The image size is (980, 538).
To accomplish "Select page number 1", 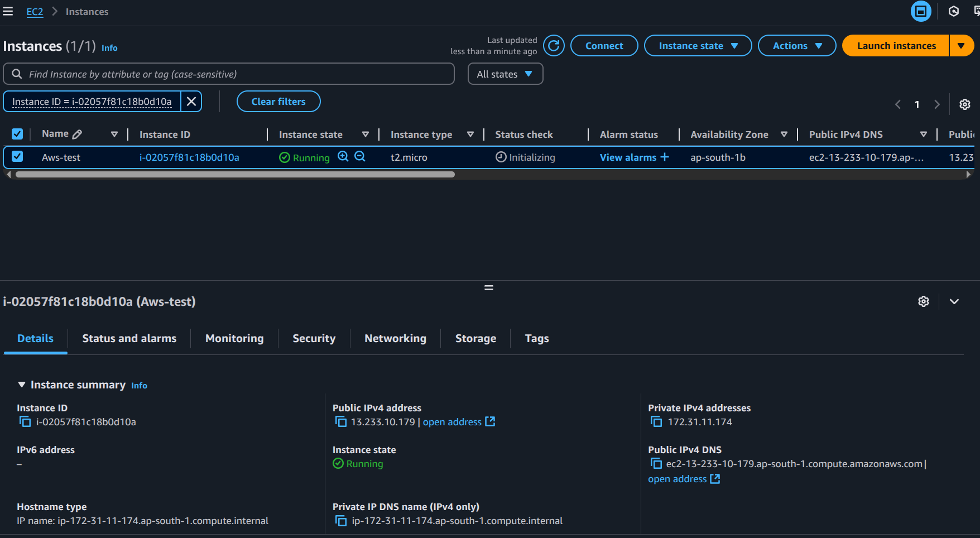I will click(917, 104).
